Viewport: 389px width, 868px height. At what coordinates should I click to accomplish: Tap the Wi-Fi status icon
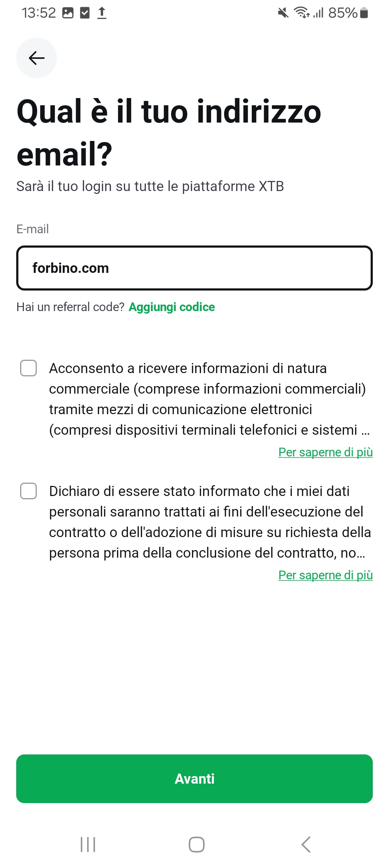coord(301,13)
